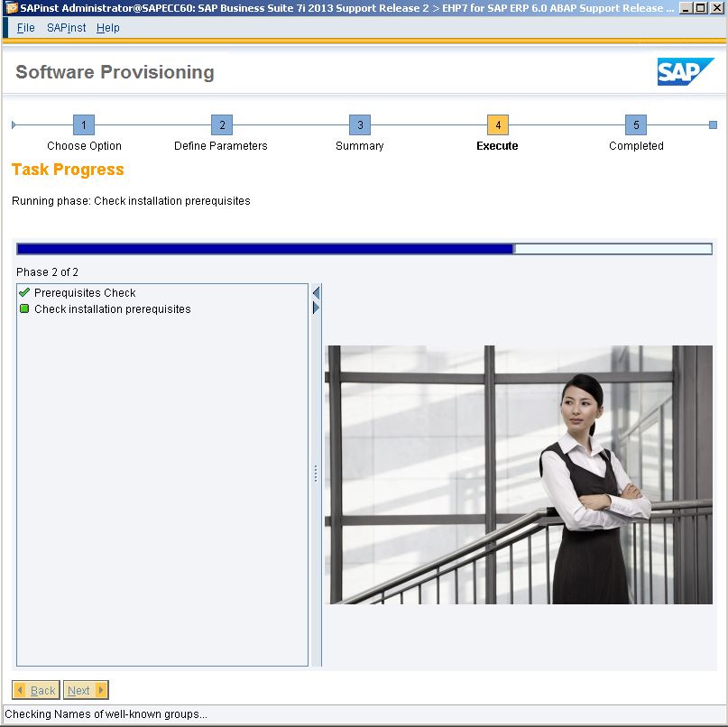The width and height of the screenshot is (728, 727).
Task: Click step 1 Choose Option marker
Action: coord(84,124)
